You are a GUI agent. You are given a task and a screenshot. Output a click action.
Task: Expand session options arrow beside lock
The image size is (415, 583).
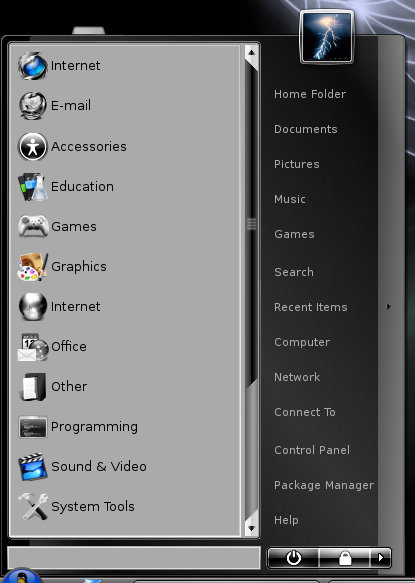tap(380, 558)
